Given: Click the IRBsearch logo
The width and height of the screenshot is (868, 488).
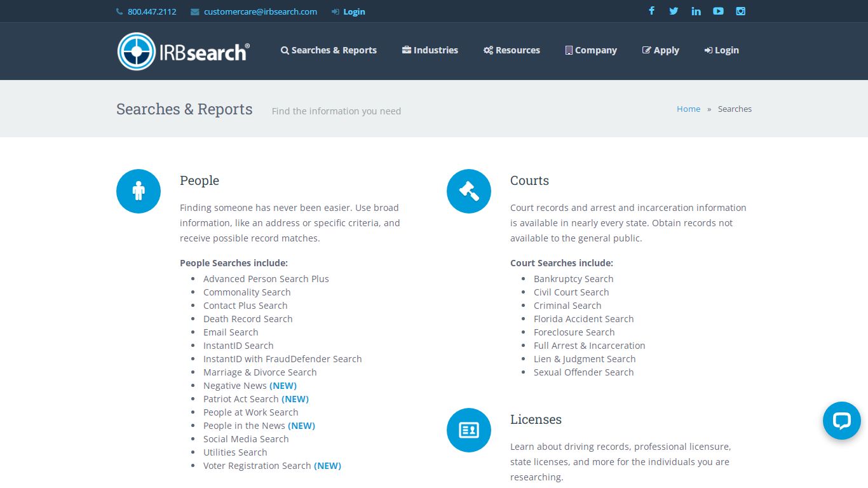Looking at the screenshot, I should click(184, 51).
